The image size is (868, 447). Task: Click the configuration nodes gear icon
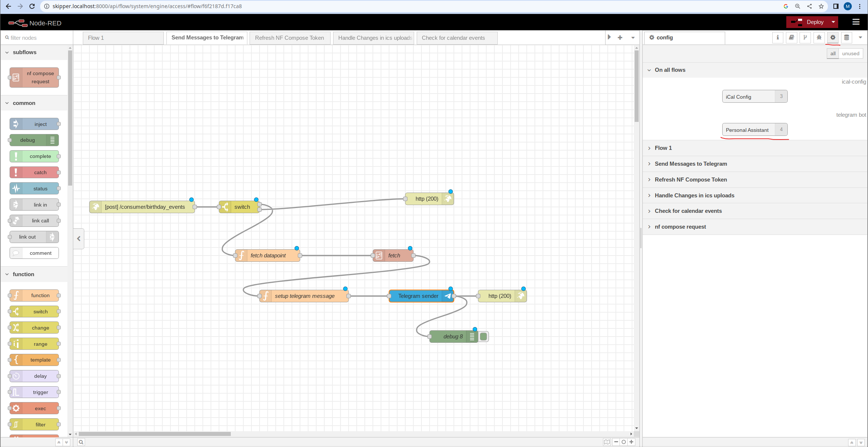833,38
